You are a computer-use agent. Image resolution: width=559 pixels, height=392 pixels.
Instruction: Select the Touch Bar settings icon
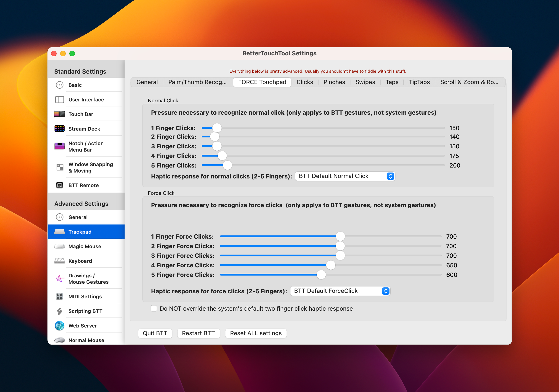coord(59,114)
